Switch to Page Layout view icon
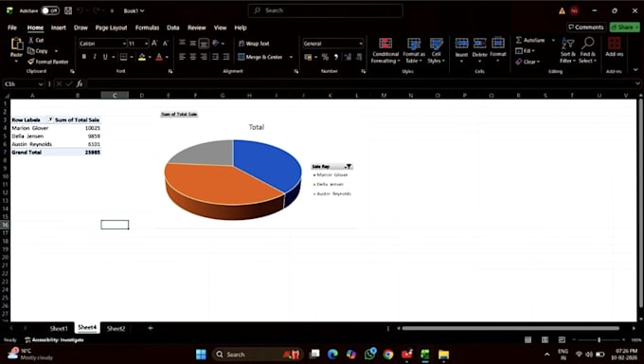 click(x=545, y=339)
